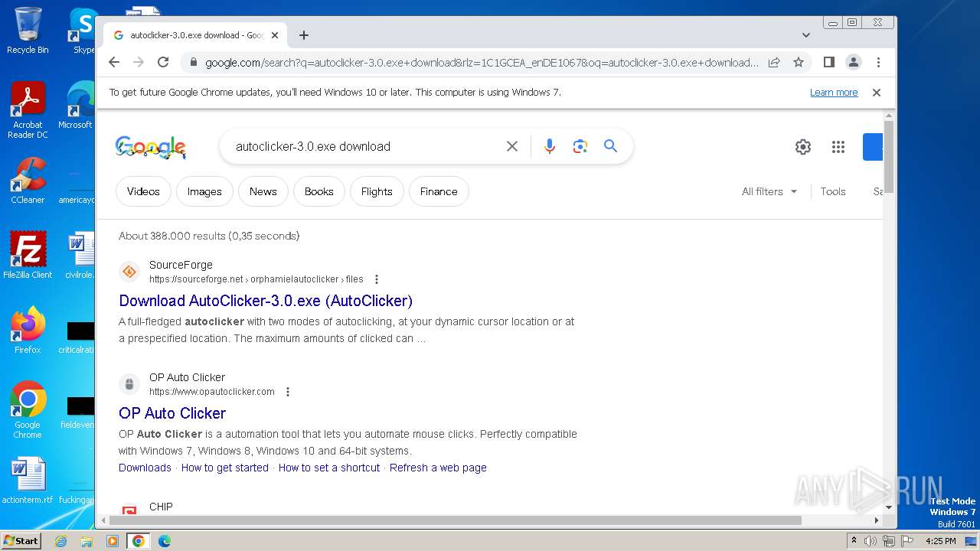Open How to get started sitelink

pos(225,468)
